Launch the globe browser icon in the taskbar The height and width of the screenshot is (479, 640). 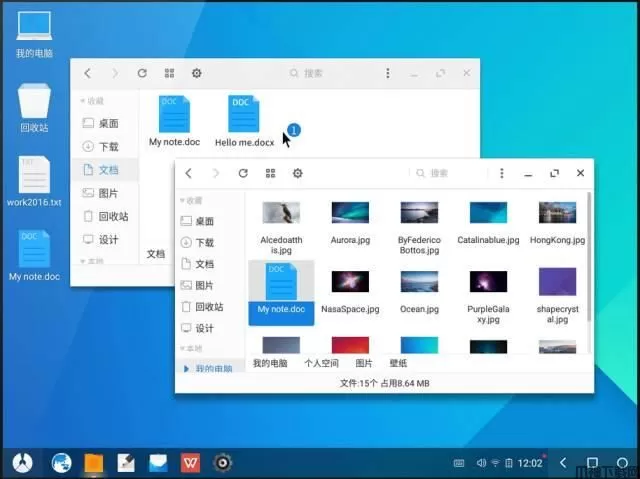pyautogui.click(x=61, y=463)
